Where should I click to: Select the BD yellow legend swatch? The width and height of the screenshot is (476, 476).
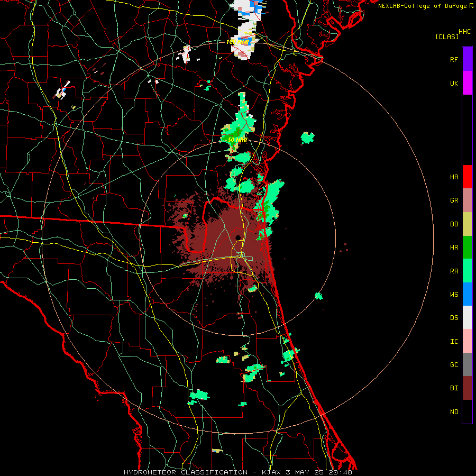pos(467,224)
